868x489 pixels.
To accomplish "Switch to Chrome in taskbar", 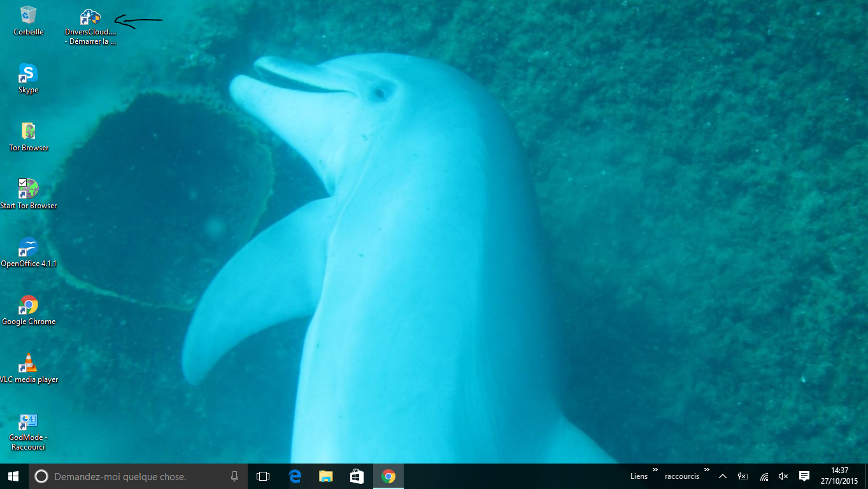I will 388,476.
